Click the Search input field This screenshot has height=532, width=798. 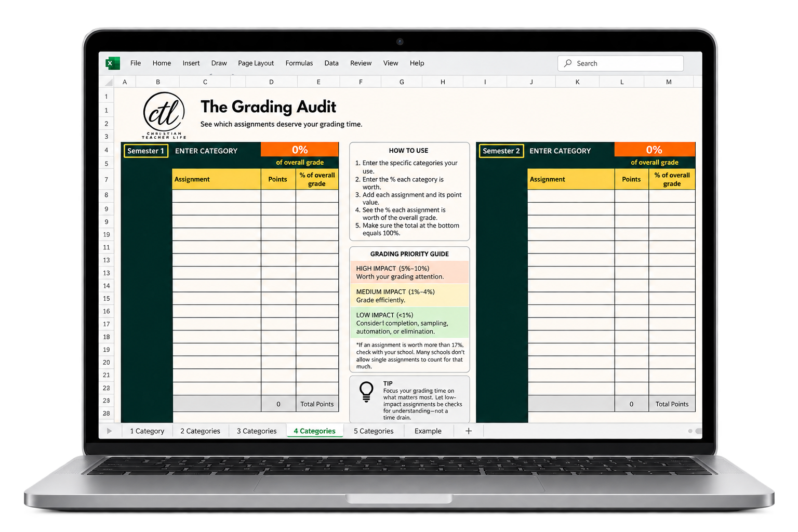621,63
